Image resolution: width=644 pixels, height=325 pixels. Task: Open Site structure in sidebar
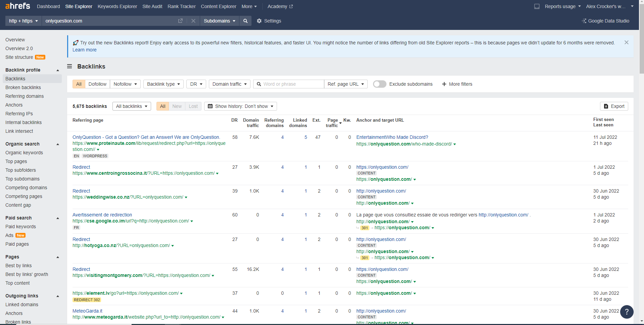point(19,57)
